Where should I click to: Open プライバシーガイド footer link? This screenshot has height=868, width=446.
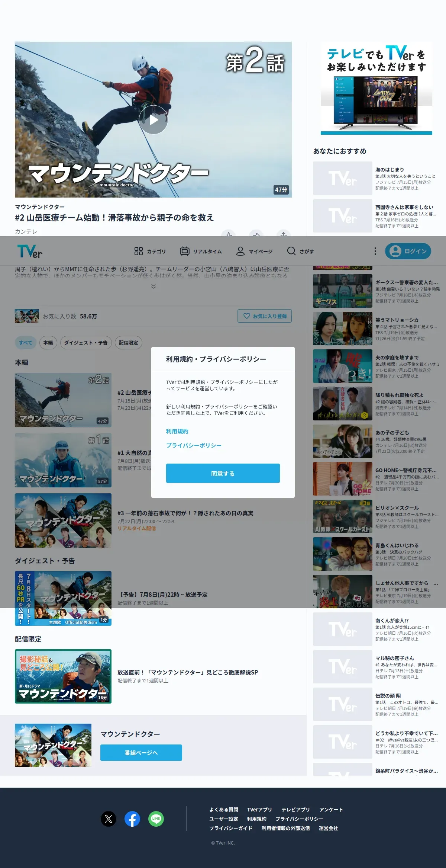(x=231, y=828)
